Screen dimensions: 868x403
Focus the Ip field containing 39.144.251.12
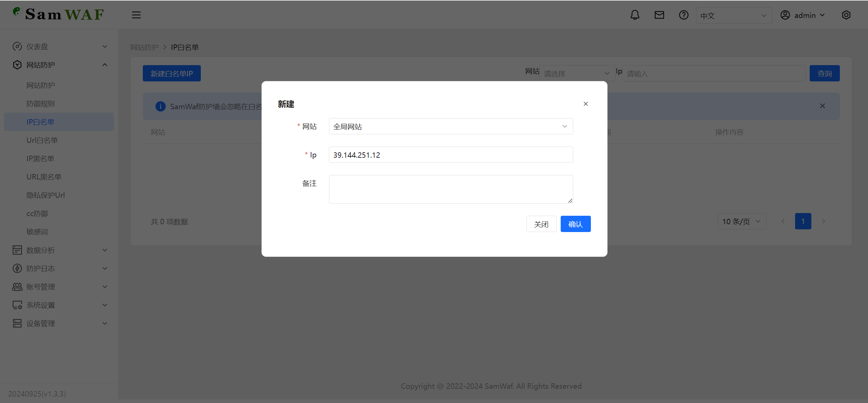tap(451, 155)
